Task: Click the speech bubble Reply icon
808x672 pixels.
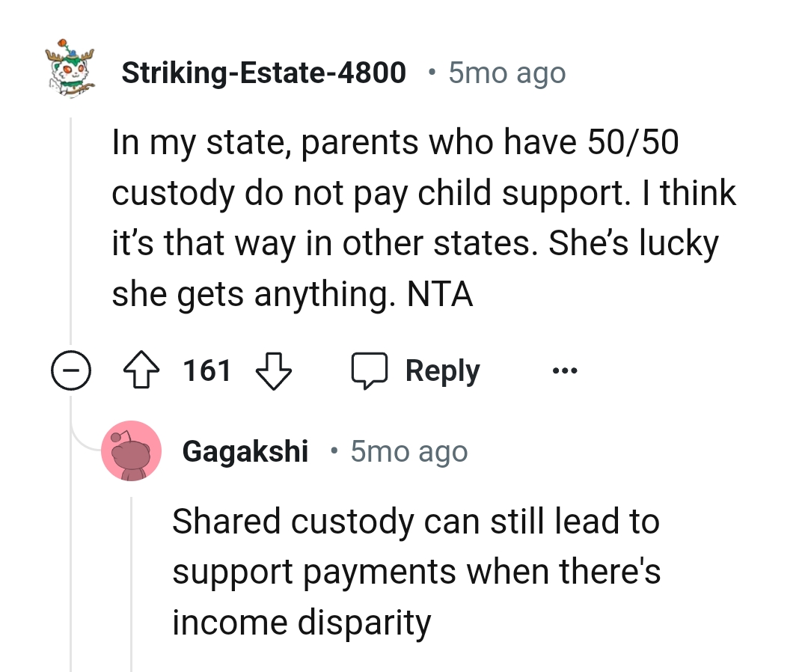Action: coord(372,369)
